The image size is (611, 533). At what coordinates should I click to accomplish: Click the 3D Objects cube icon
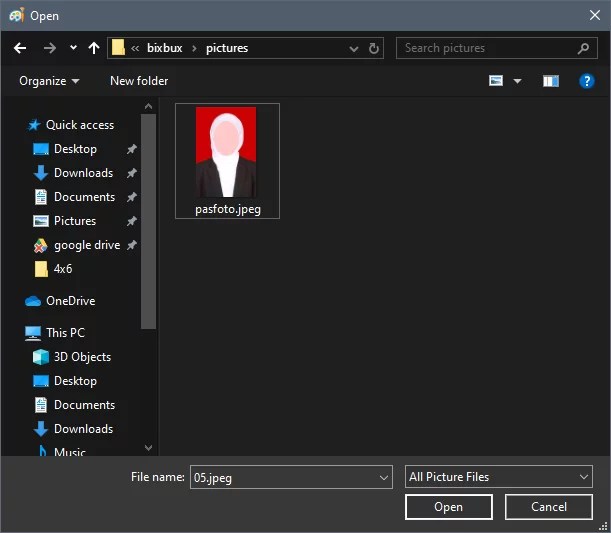pos(41,357)
